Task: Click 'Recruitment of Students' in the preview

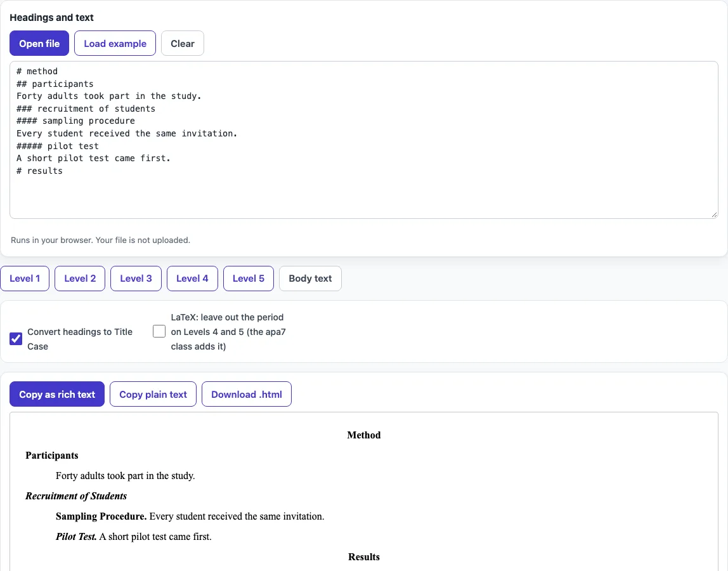Action: point(76,496)
